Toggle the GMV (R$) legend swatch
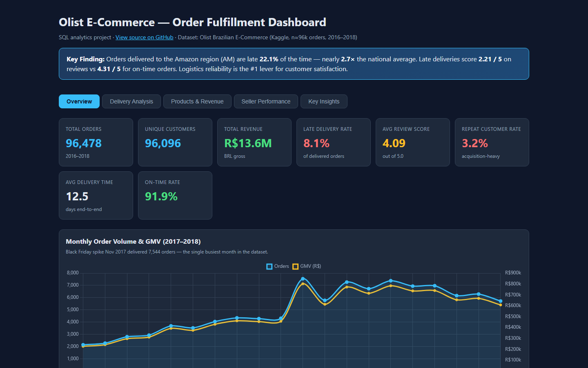The height and width of the screenshot is (368, 588). [x=295, y=266]
